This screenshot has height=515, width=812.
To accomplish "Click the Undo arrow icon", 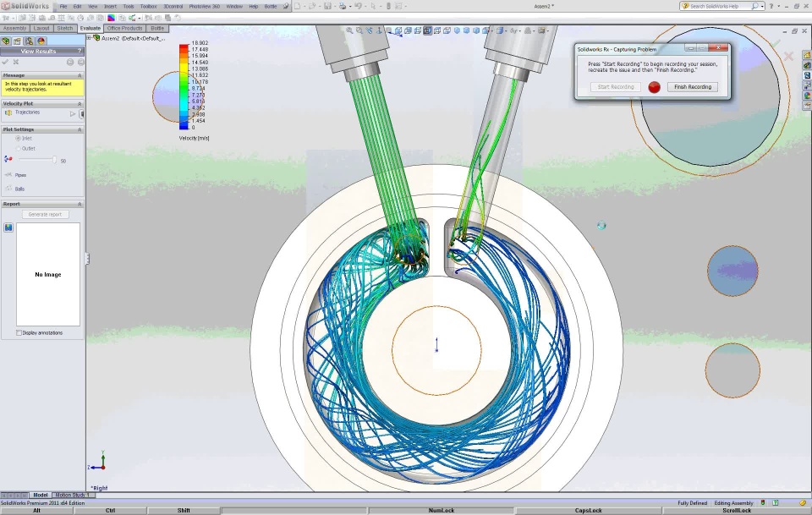I will tap(358, 6).
